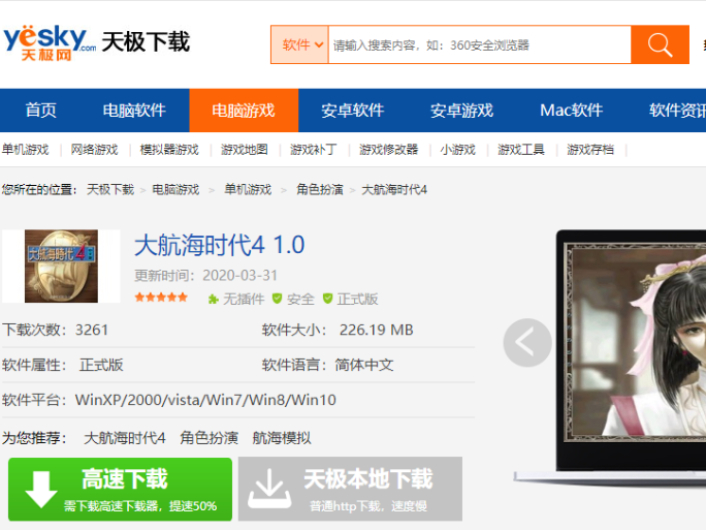Open recommended tag 角色扮演
Screen dimensions: 706x530
[209, 438]
